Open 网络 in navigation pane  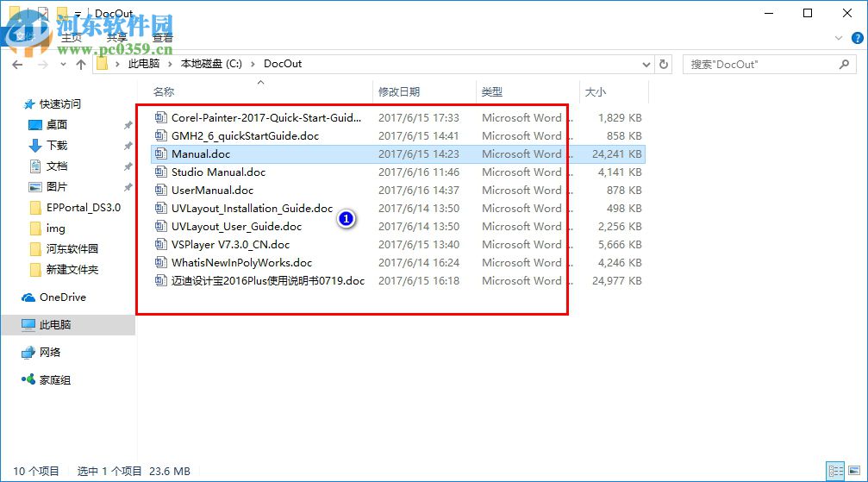pyautogui.click(x=50, y=353)
